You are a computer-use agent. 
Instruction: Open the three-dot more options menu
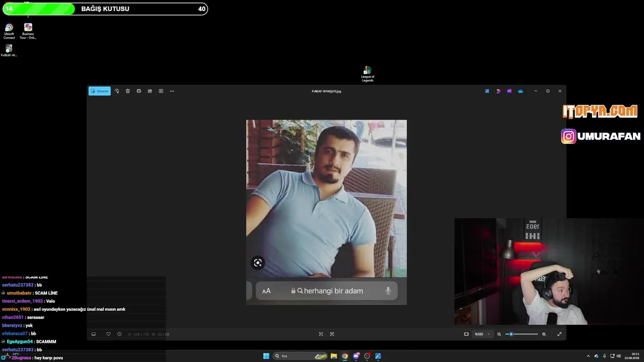172,91
